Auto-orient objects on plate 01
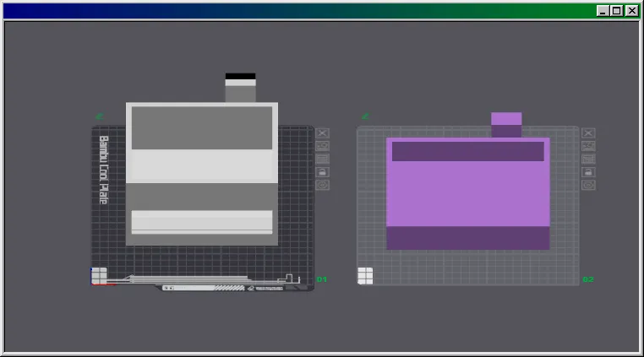 tap(322, 146)
